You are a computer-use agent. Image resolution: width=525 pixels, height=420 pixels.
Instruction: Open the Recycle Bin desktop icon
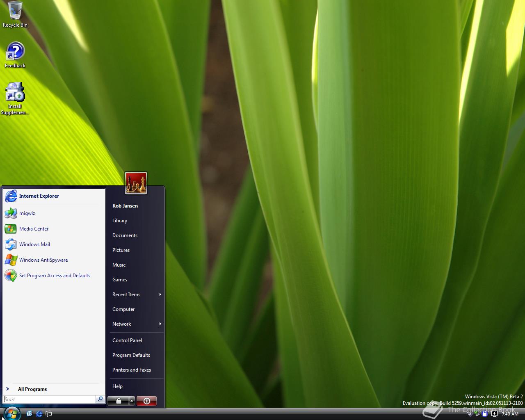[15, 14]
